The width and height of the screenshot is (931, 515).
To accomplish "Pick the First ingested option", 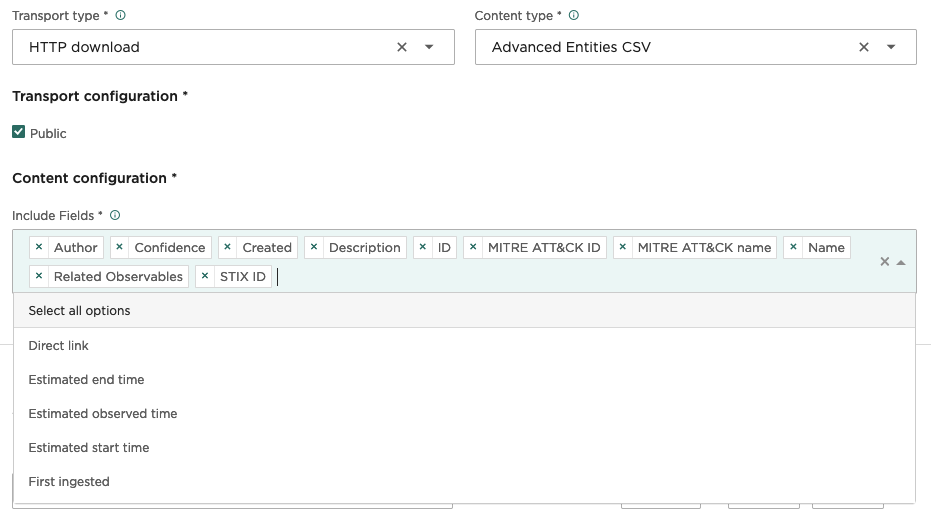I will (69, 481).
